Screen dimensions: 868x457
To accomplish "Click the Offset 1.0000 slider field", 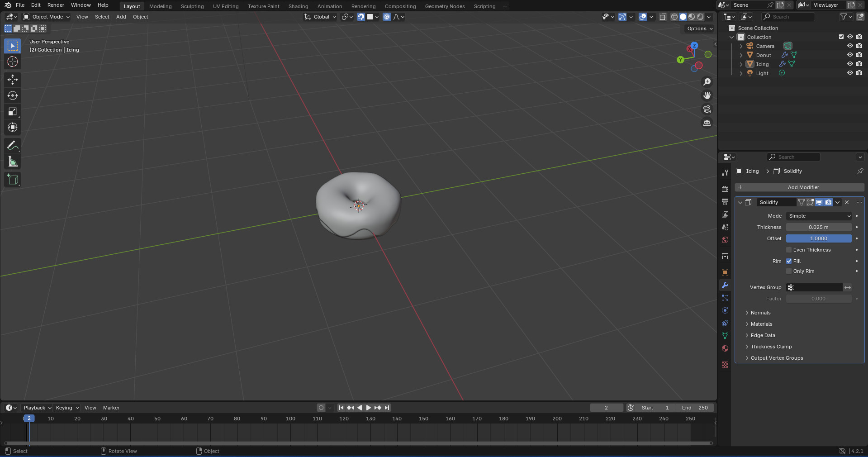I will [819, 238].
